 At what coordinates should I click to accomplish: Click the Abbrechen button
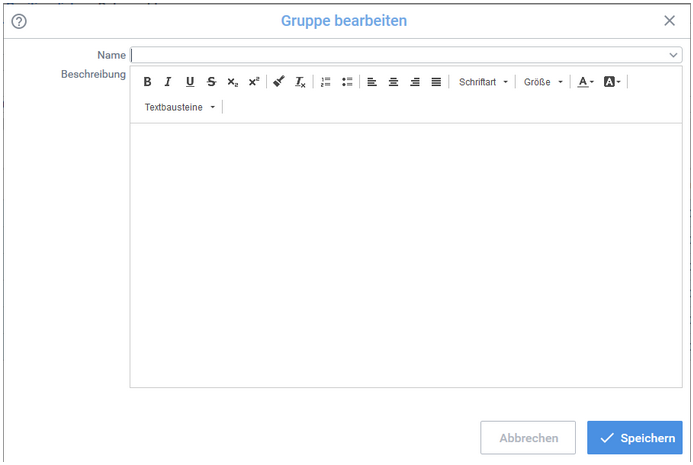point(528,438)
